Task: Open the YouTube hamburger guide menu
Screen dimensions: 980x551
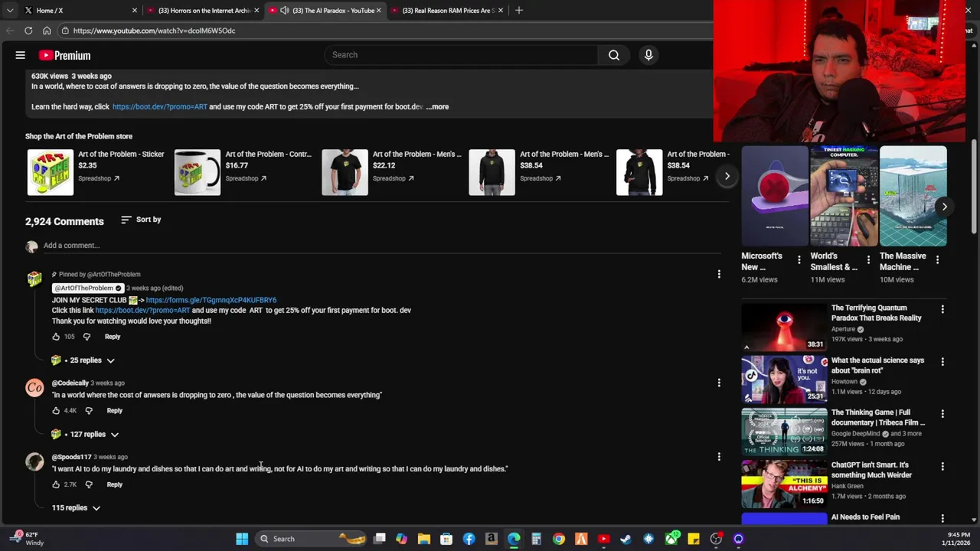Action: (x=21, y=55)
